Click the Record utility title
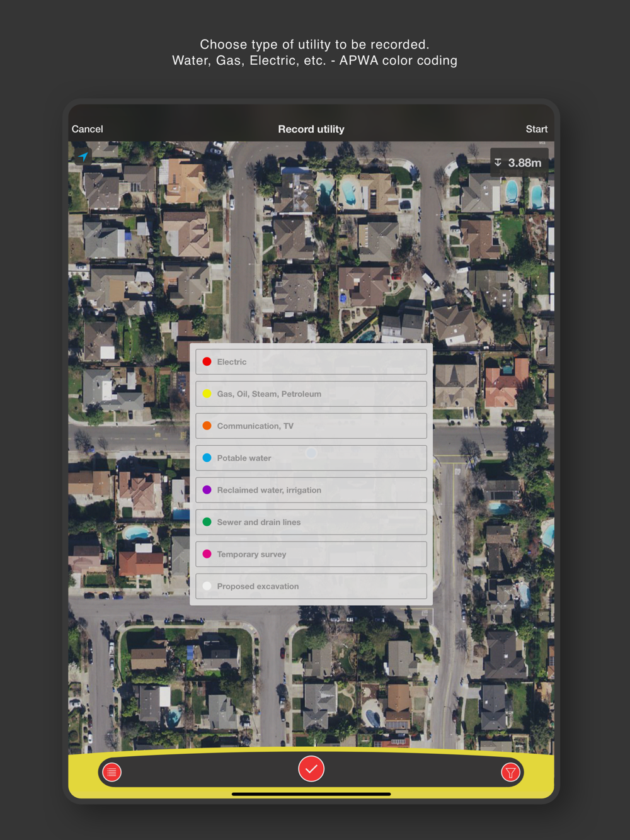 [x=311, y=129]
